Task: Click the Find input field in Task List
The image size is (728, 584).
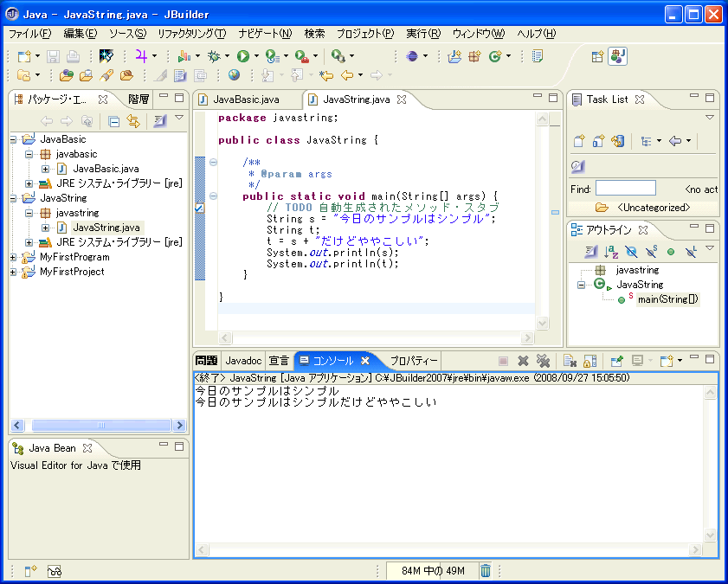Action: (x=625, y=189)
